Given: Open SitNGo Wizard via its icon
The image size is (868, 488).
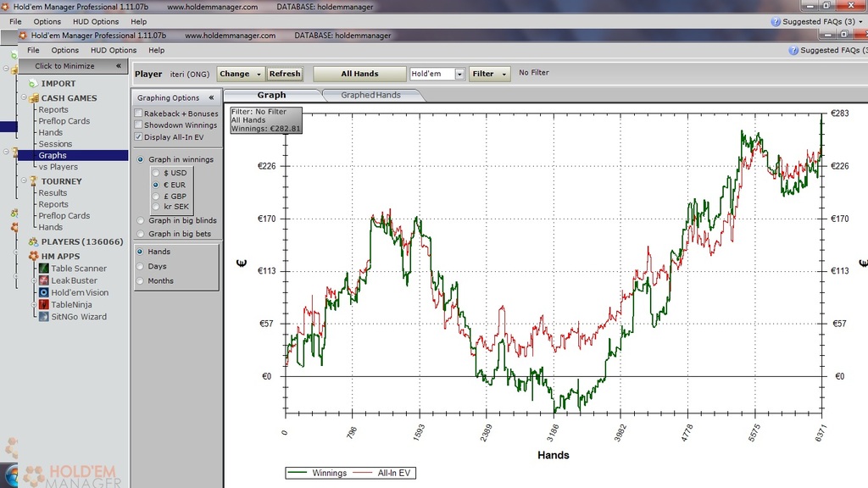Looking at the screenshot, I should click(44, 317).
